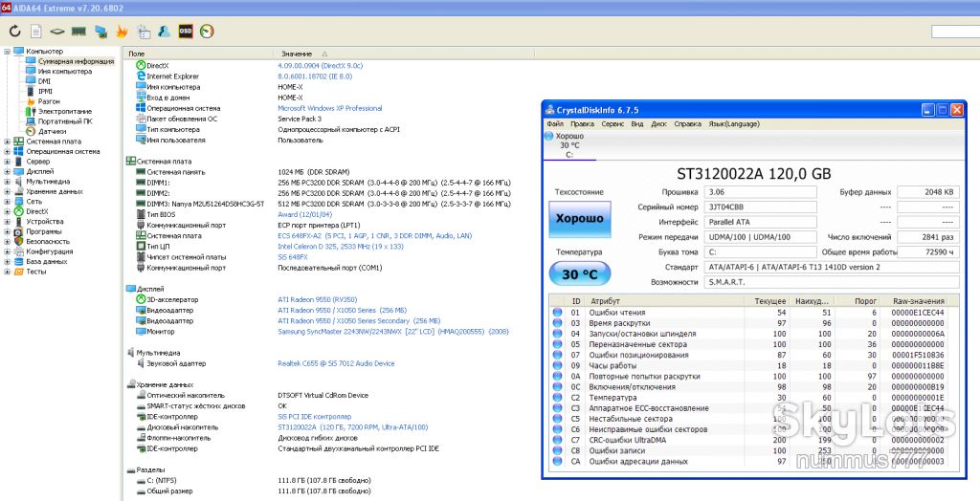Viewport: 980px width, 501px height.
Task: Select IPMI in the navigation tree
Action: click(45, 91)
